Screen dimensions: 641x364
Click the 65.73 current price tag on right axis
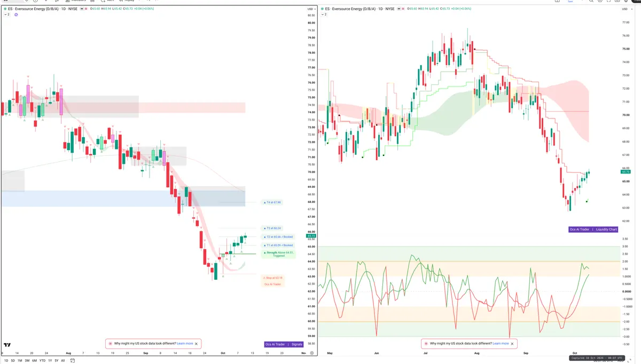pyautogui.click(x=626, y=171)
